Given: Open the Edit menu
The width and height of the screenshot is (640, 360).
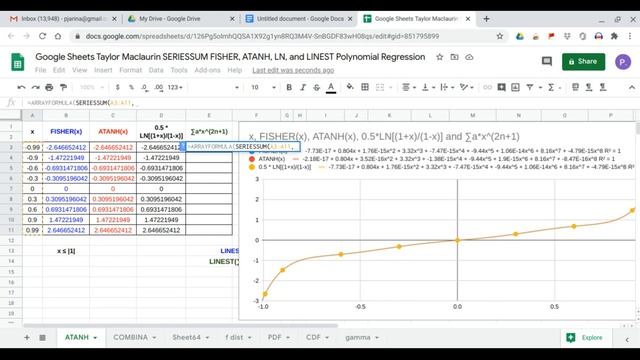Looking at the screenshot, I should [59, 70].
